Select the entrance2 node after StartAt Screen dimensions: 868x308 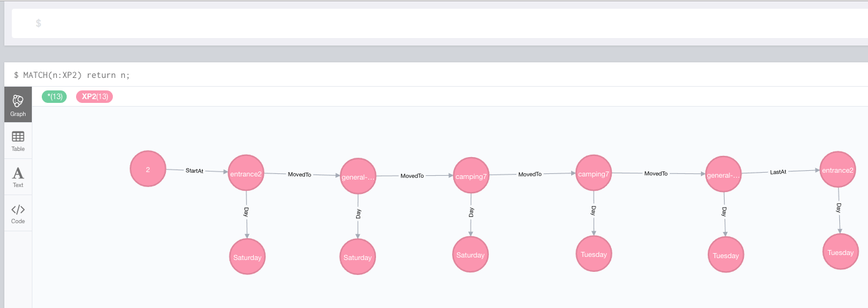pos(246,173)
